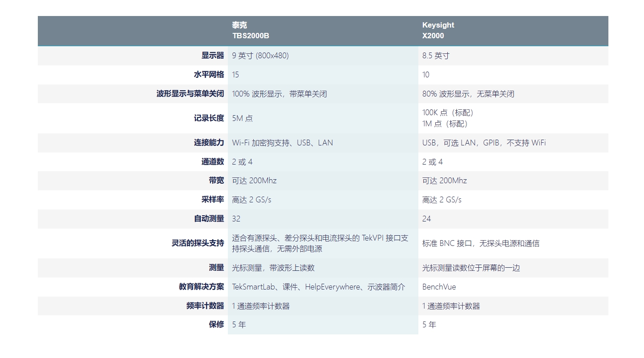Click 高达 2 GS/s in the Keysight column

pos(442,200)
